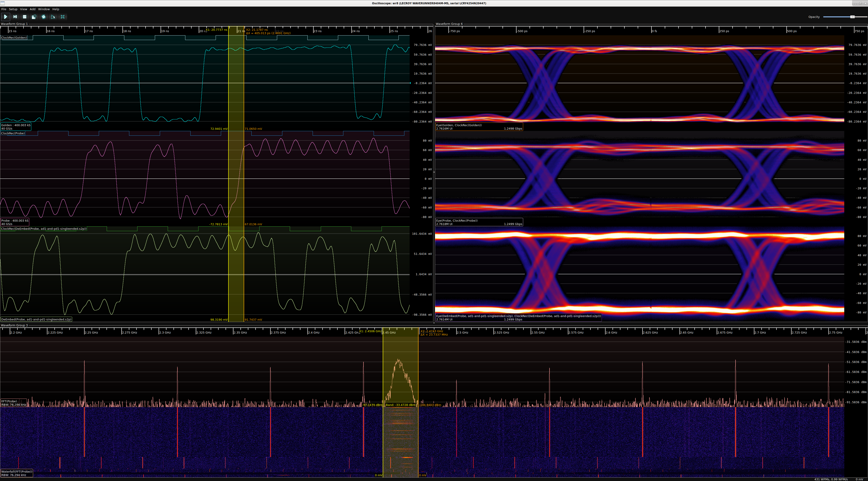Open the waveform history icon
Image resolution: width=868 pixels, height=481 pixels.
(x=34, y=17)
